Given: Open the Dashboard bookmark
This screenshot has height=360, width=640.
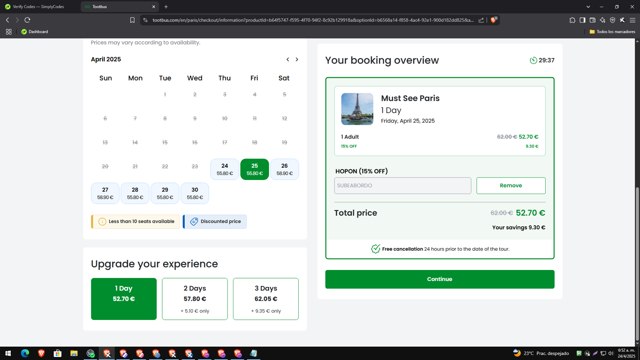Looking at the screenshot, I should pyautogui.click(x=35, y=32).
